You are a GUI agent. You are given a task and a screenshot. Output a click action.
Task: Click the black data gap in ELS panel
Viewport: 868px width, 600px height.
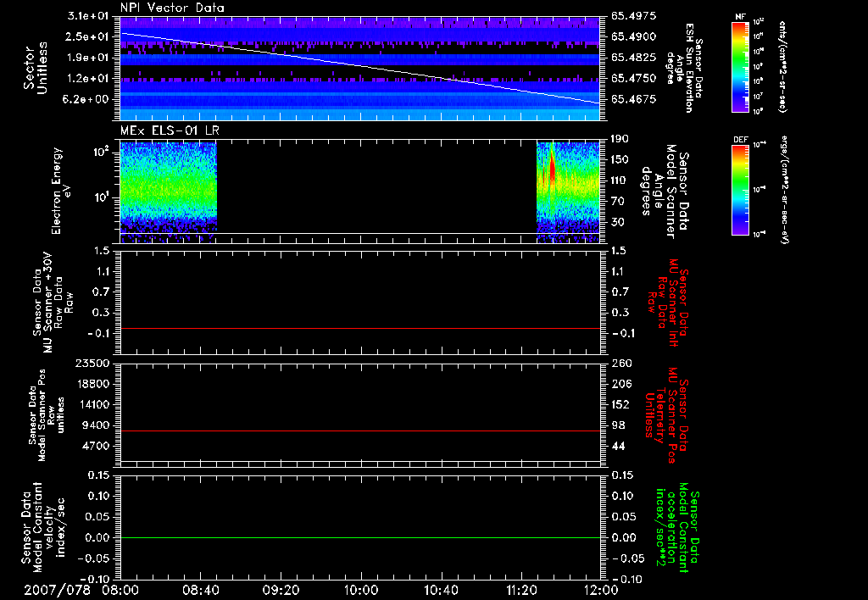click(x=377, y=186)
